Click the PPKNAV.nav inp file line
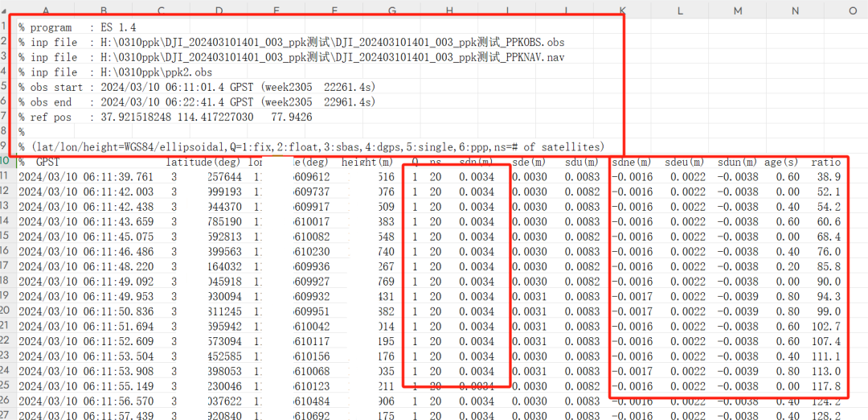868x420 pixels. pyautogui.click(x=291, y=57)
